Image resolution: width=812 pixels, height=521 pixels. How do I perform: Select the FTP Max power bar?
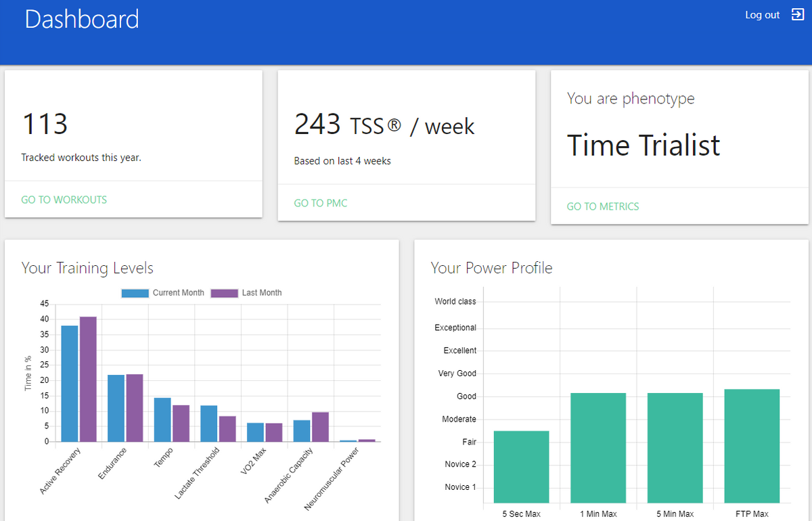(x=752, y=446)
